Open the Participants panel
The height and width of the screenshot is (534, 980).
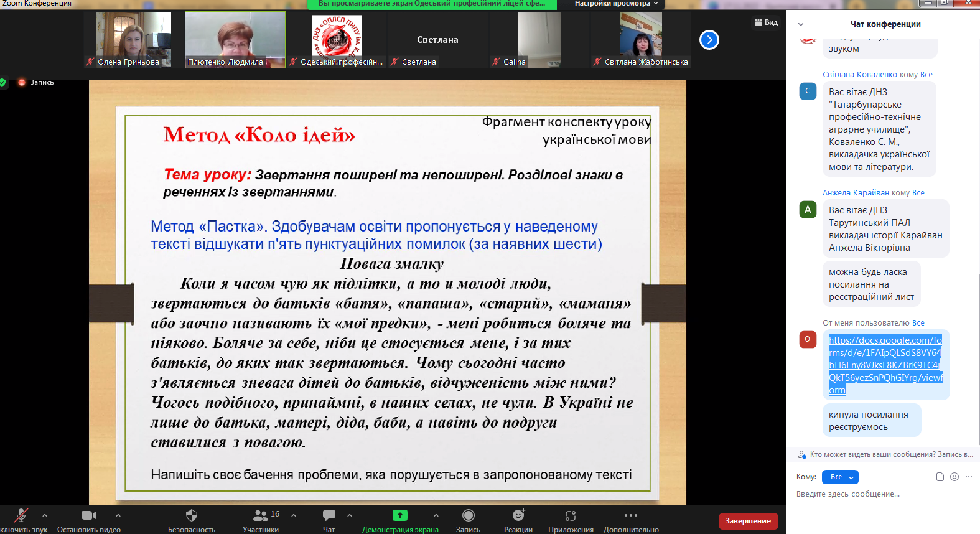click(261, 515)
